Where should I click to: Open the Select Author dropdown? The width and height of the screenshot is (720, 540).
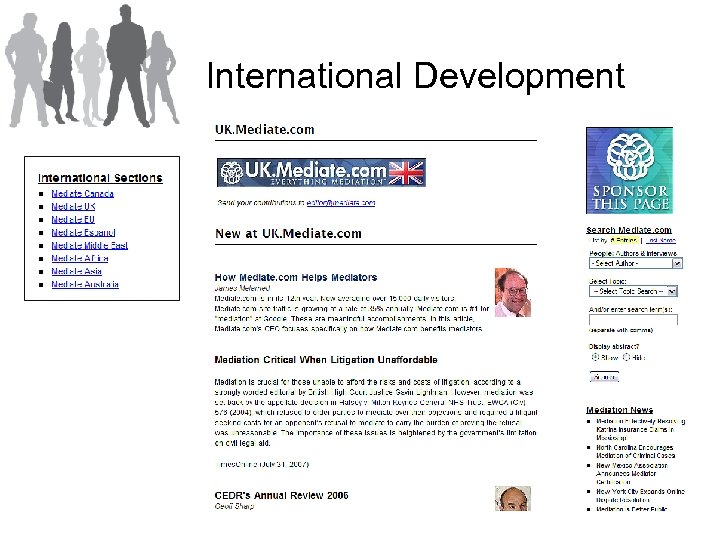click(x=636, y=263)
